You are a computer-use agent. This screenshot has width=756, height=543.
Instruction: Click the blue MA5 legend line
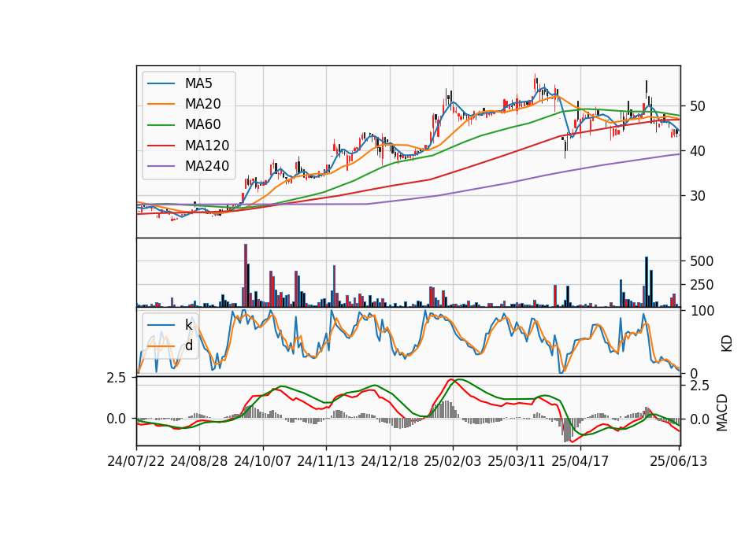coord(161,83)
